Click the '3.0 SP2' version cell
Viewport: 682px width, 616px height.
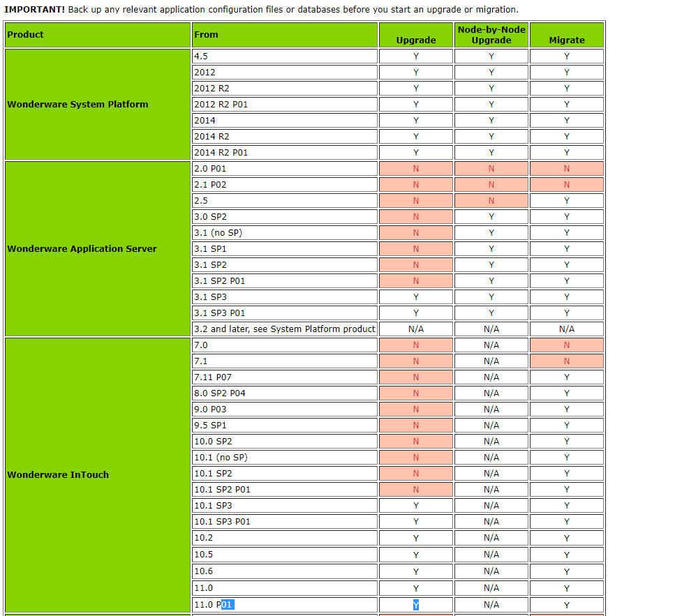[284, 217]
